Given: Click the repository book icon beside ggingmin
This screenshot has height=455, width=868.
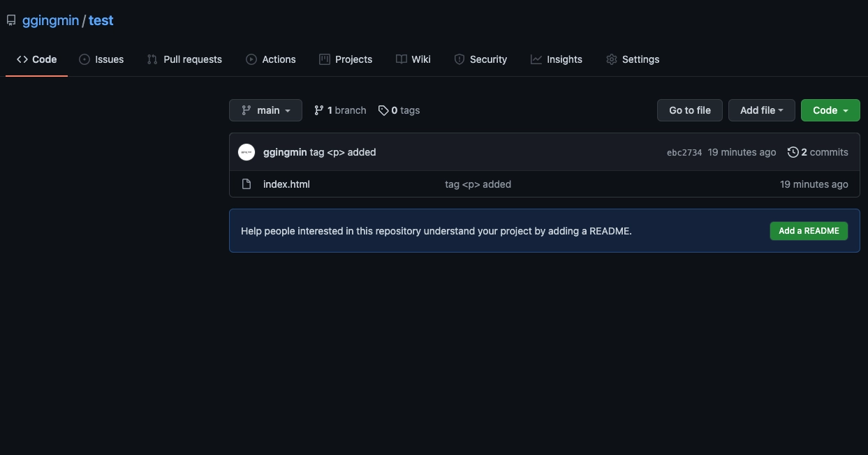Looking at the screenshot, I should 11,20.
